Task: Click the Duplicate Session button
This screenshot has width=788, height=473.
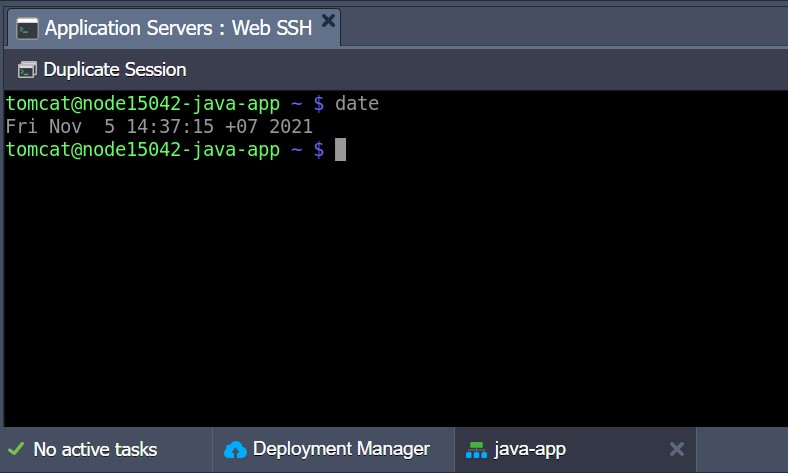Action: click(102, 70)
